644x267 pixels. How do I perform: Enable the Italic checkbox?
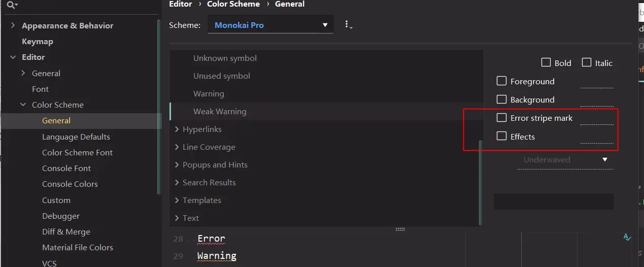587,62
